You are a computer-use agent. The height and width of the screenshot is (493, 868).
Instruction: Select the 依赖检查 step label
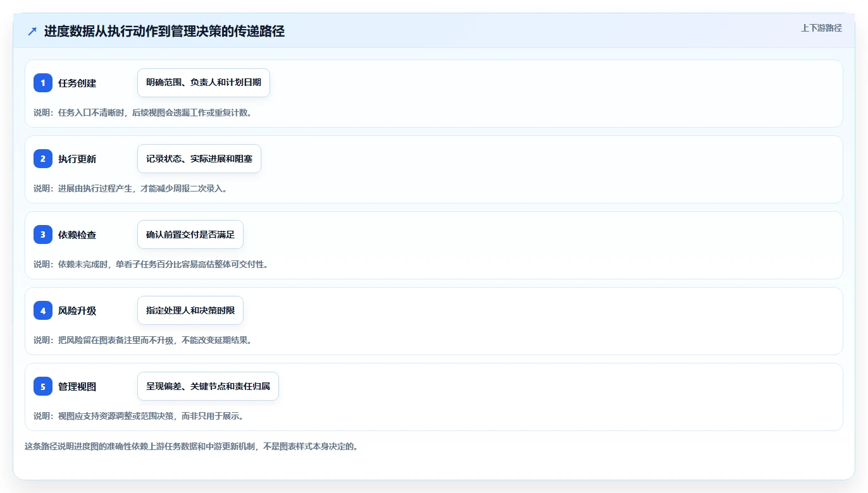pos(77,234)
